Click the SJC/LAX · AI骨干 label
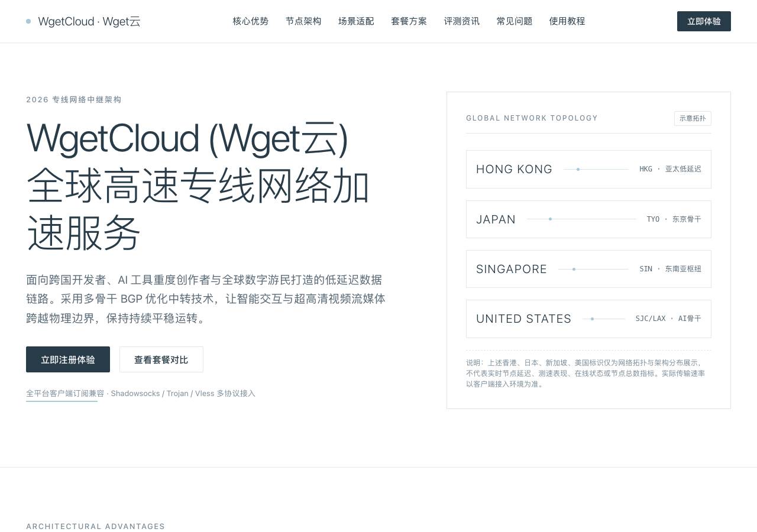Image resolution: width=757 pixels, height=532 pixels. (668, 319)
